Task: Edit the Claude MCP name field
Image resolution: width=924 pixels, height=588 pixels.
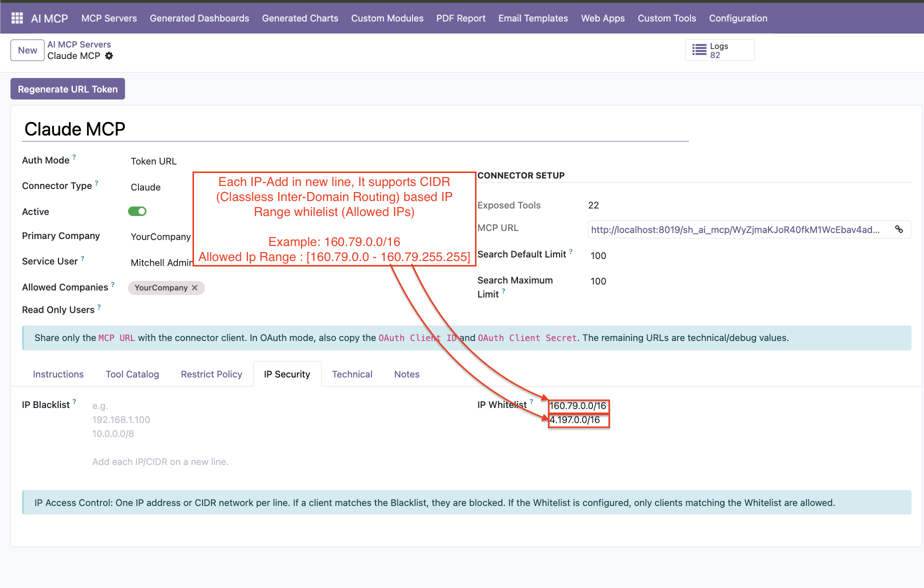Action: [x=356, y=129]
